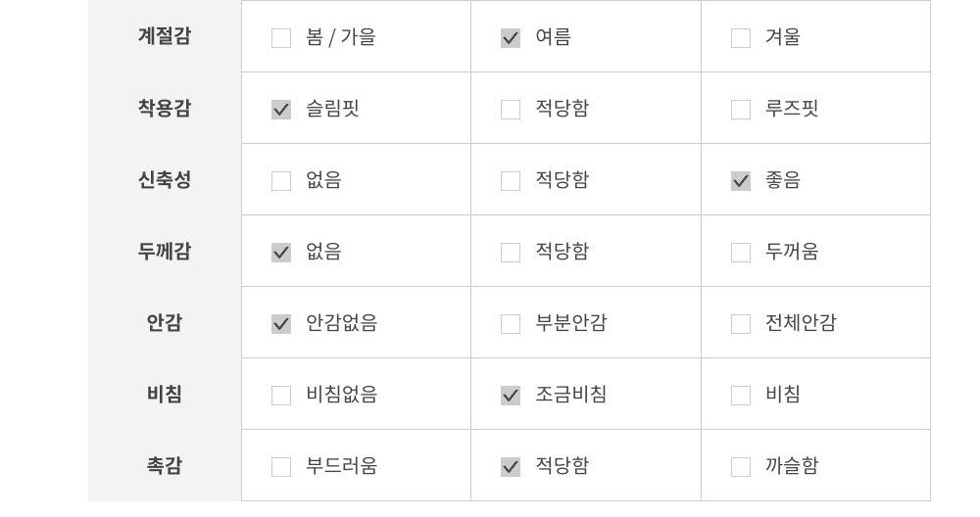Uncheck 적당함 in the 촉감 row
The image size is (980, 517).
[511, 467]
